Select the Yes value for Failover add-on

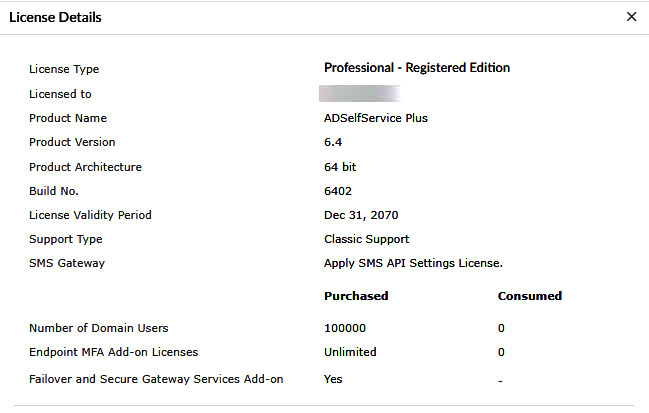coord(333,379)
